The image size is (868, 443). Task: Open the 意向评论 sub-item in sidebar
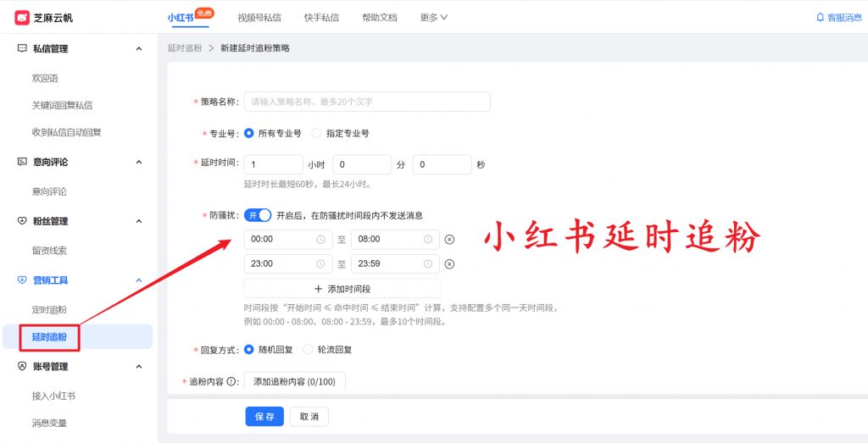[x=49, y=192]
